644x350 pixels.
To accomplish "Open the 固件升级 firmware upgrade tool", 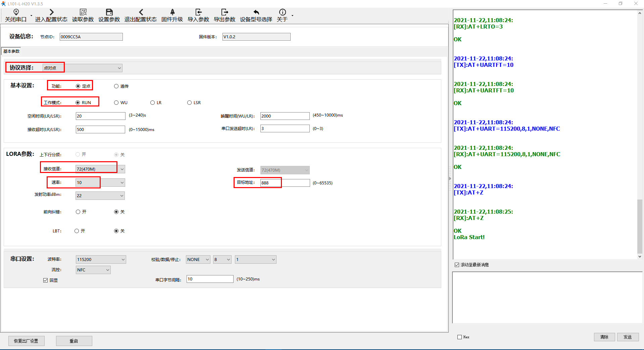I will 172,12.
